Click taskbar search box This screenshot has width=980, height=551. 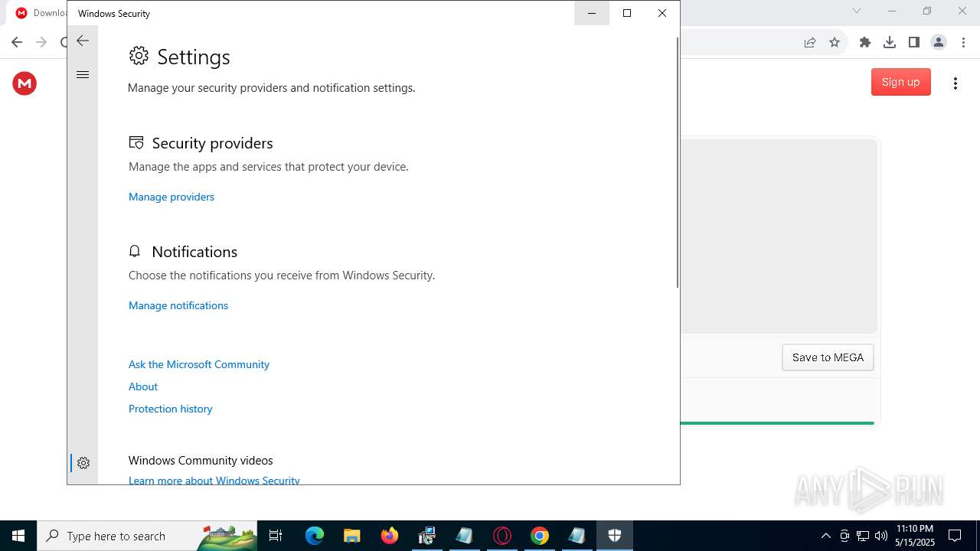click(147, 536)
